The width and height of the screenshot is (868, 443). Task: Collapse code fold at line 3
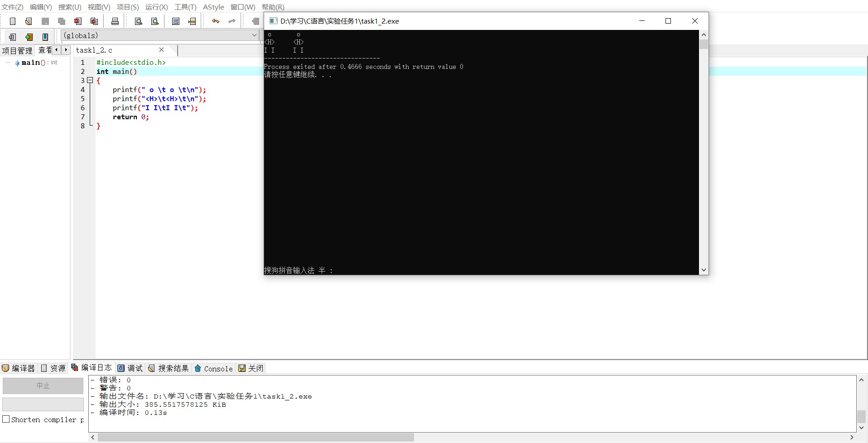pyautogui.click(x=90, y=80)
